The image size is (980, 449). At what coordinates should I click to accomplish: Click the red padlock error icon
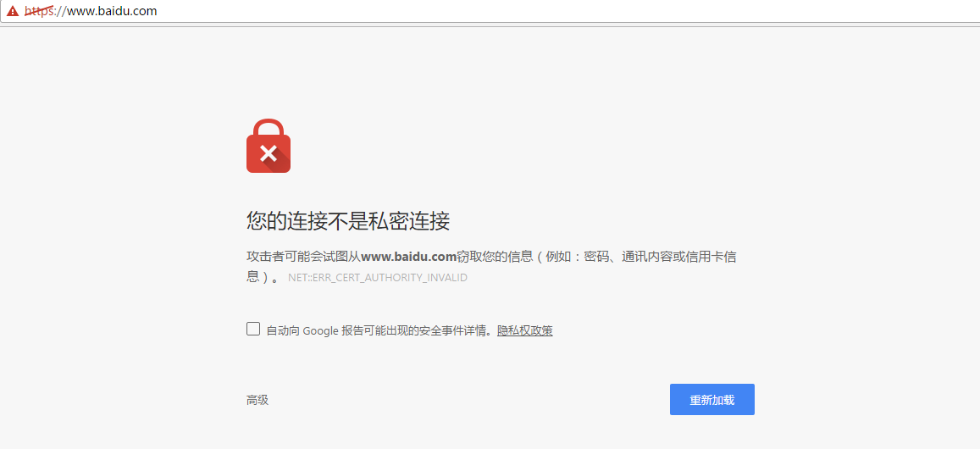269,146
